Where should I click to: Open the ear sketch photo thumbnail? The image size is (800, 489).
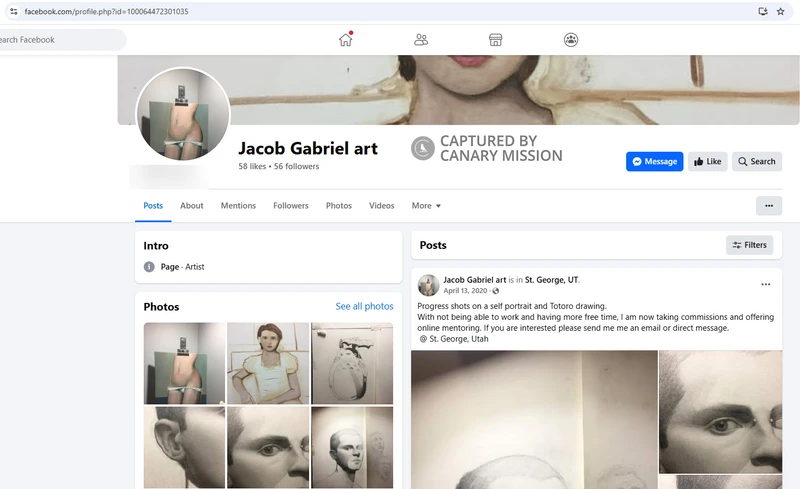(x=184, y=447)
